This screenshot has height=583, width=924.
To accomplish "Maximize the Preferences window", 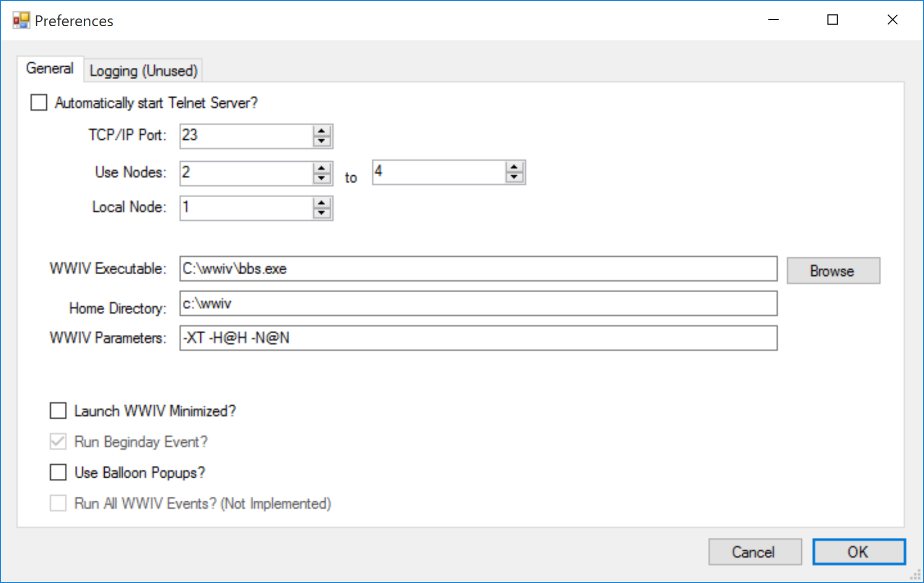I will (x=833, y=20).
